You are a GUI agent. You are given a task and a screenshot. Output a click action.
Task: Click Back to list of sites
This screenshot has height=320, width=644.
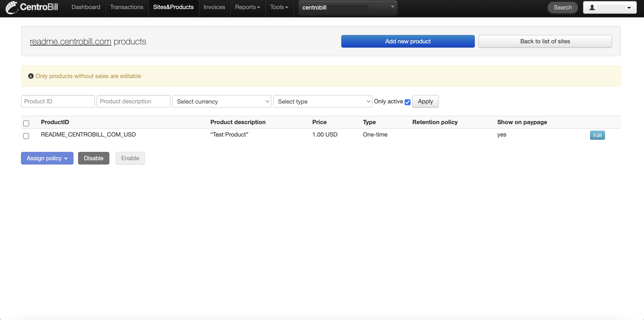(545, 41)
